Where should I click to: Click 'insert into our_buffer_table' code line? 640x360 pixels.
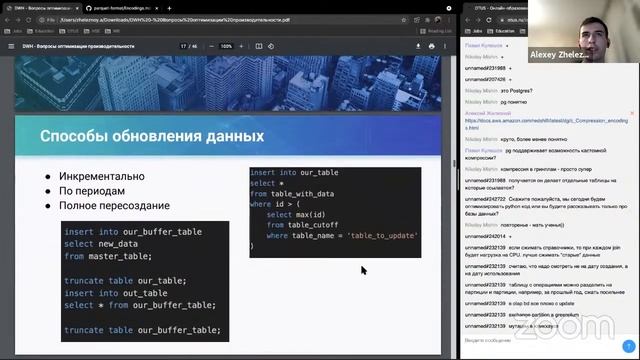(133, 232)
